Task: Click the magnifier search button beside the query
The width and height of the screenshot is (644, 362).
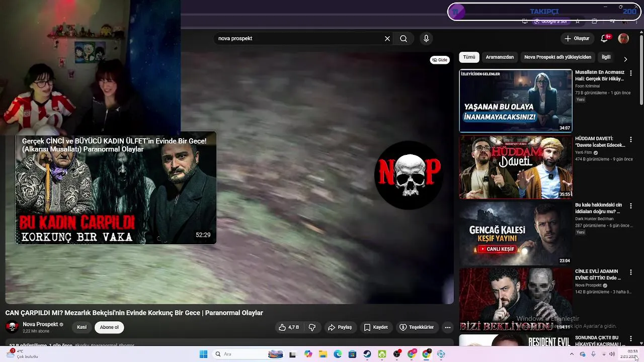Action: (x=404, y=39)
